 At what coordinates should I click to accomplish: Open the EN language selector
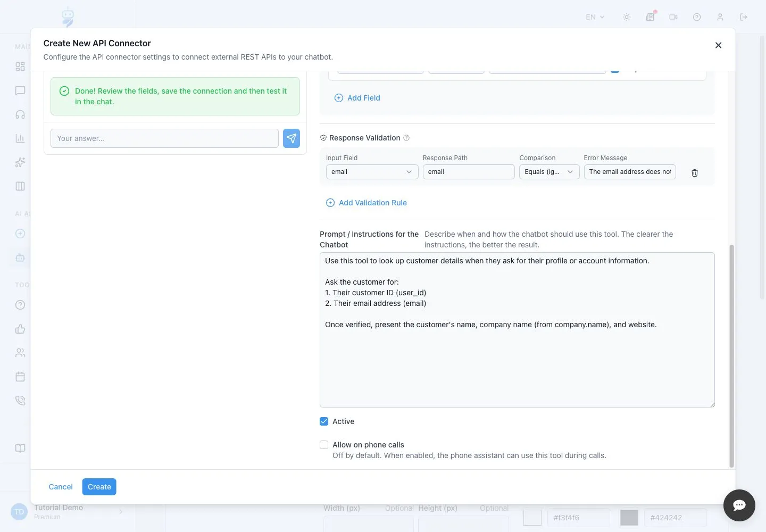595,17
